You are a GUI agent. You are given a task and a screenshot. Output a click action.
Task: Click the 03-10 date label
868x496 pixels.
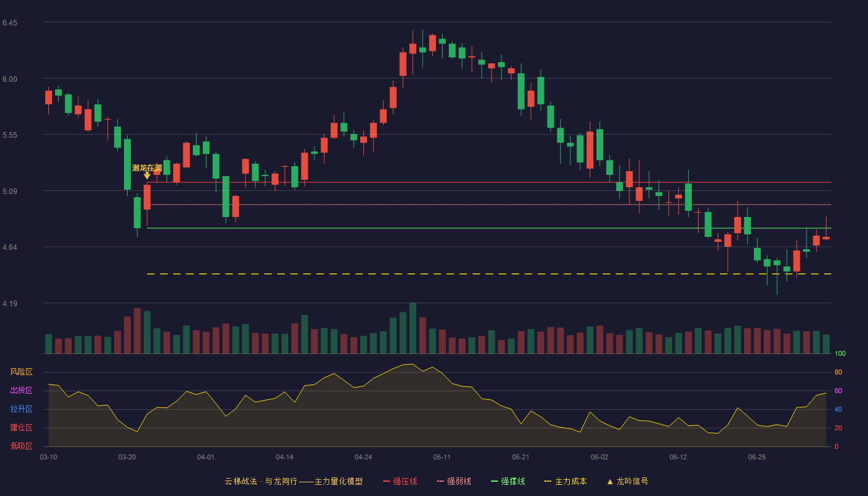pos(48,457)
